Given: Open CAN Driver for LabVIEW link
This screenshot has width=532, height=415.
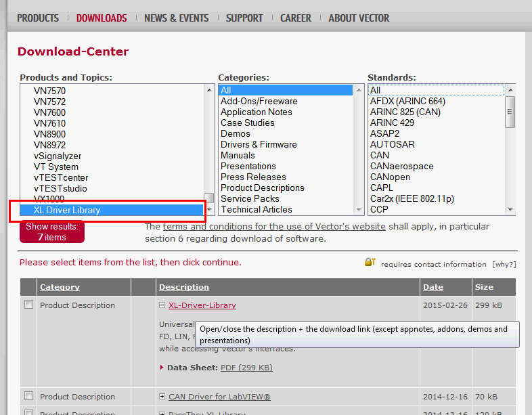Looking at the screenshot, I should coord(219,396).
